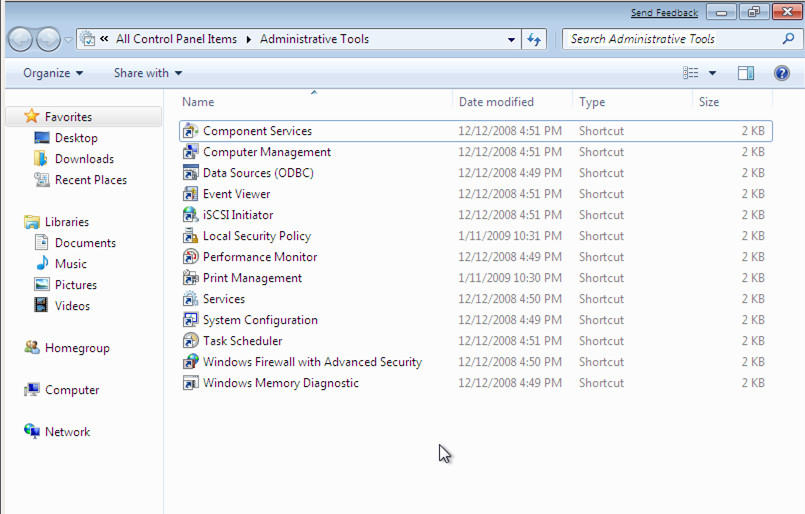Open the Organize menu
The image size is (805, 514).
pos(53,73)
